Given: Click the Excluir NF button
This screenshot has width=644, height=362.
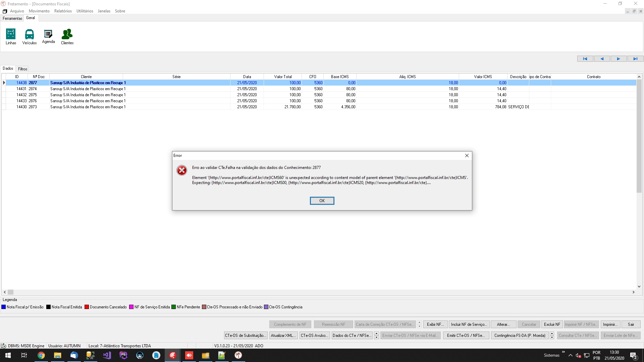Looking at the screenshot, I should [x=552, y=324].
